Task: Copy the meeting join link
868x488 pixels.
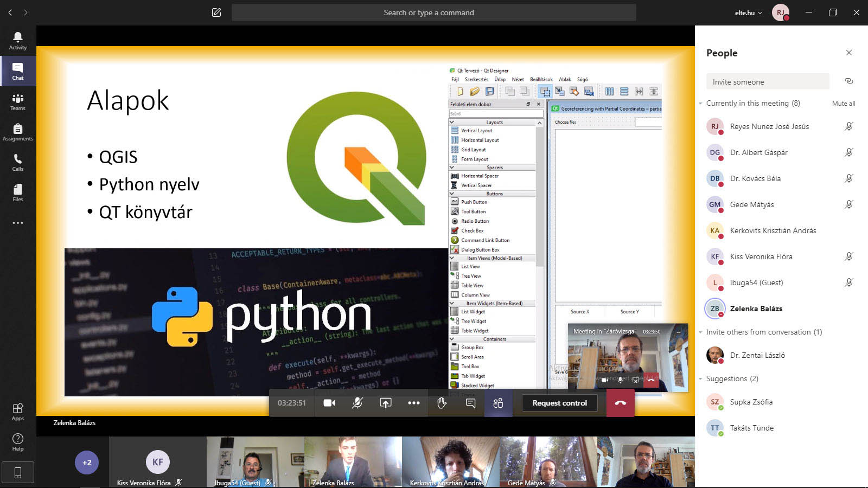Action: 849,81
